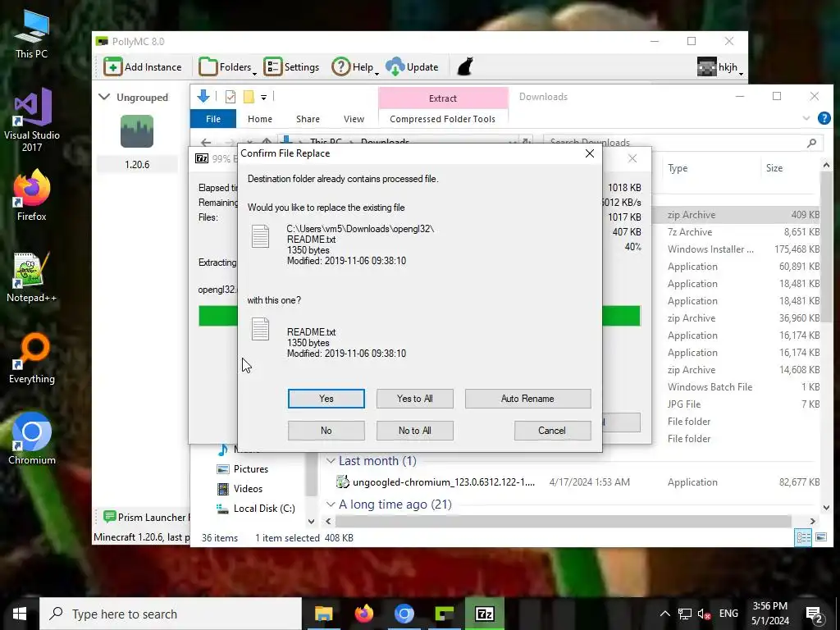Image resolution: width=840 pixels, height=630 pixels.
Task: Switch to 7-Zip from the taskbar
Action: [484, 614]
